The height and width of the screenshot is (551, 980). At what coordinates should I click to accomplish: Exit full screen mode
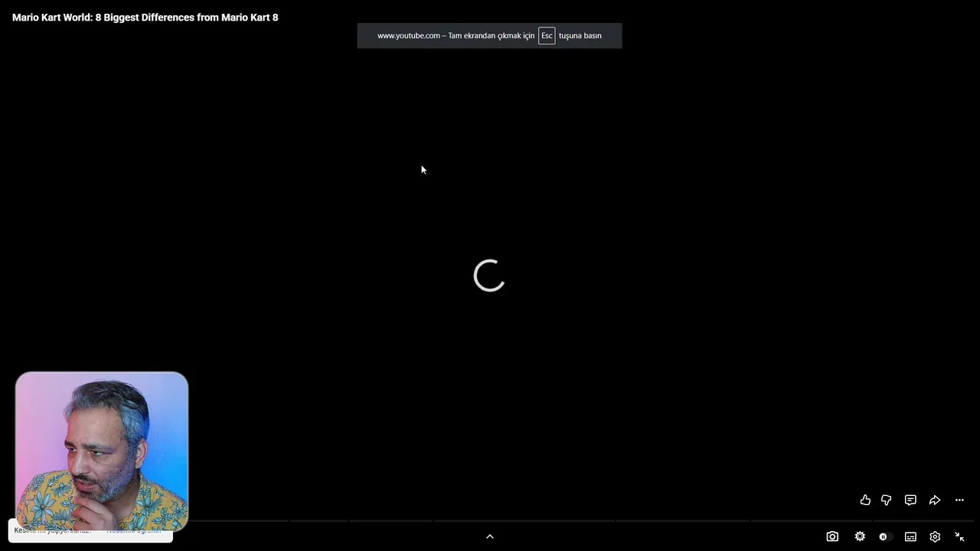(959, 536)
